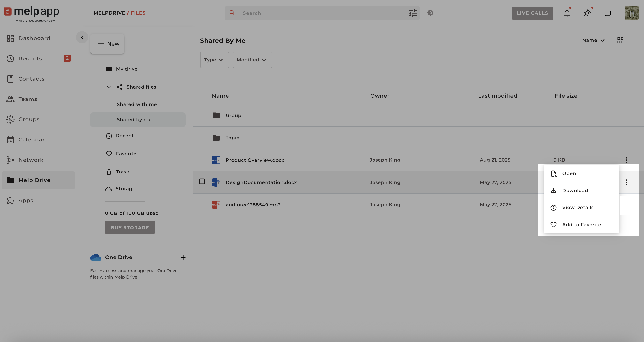Switch to grid view layout

tap(620, 40)
